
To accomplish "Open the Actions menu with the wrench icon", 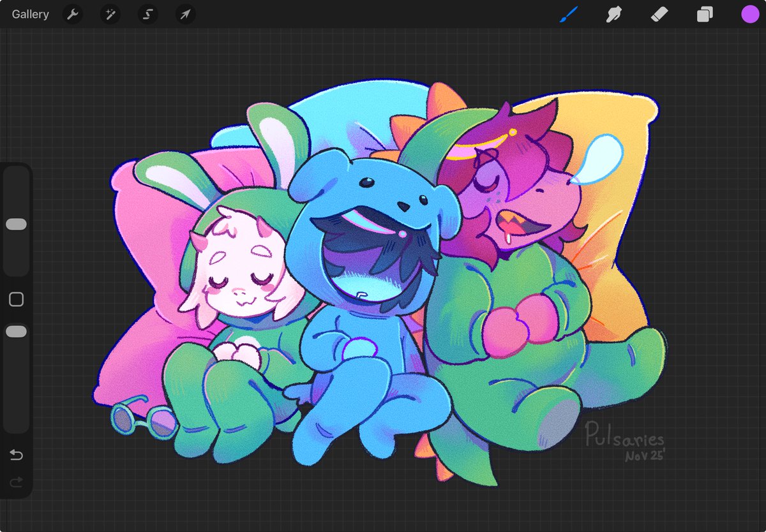I will [72, 14].
